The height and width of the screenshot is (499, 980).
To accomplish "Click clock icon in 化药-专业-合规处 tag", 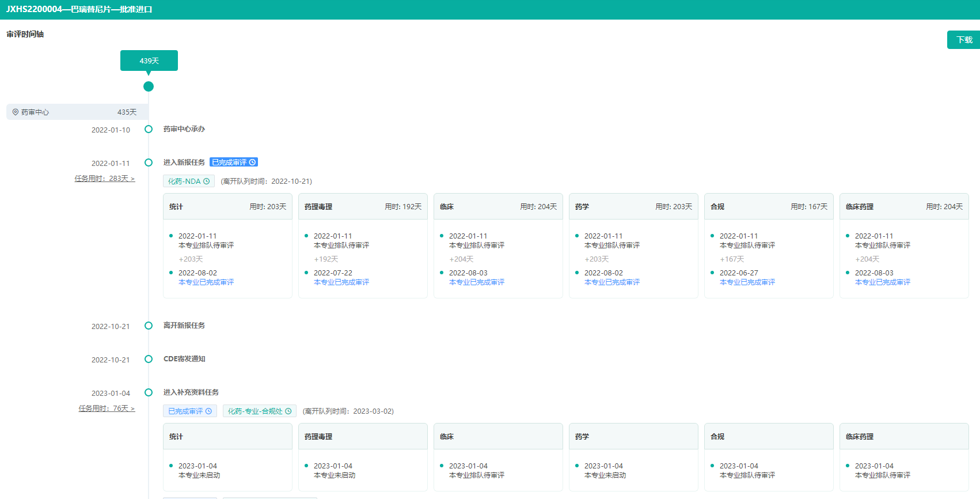I will click(288, 411).
